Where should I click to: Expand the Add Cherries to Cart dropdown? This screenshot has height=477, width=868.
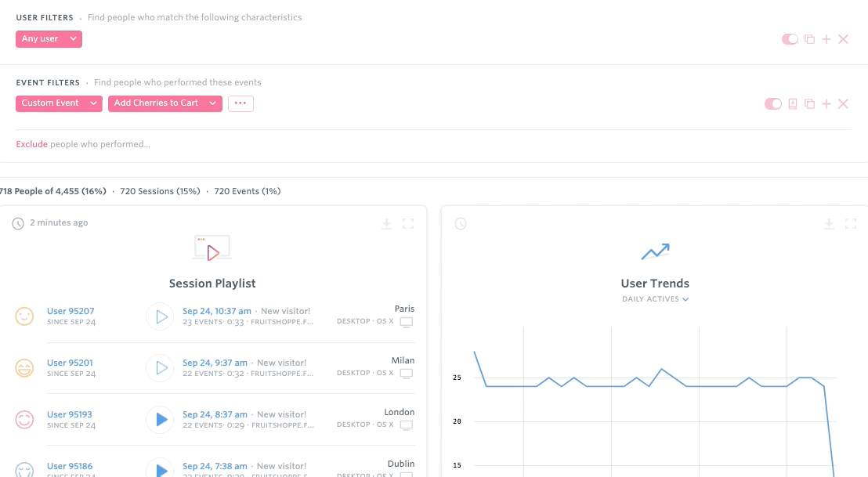(165, 103)
